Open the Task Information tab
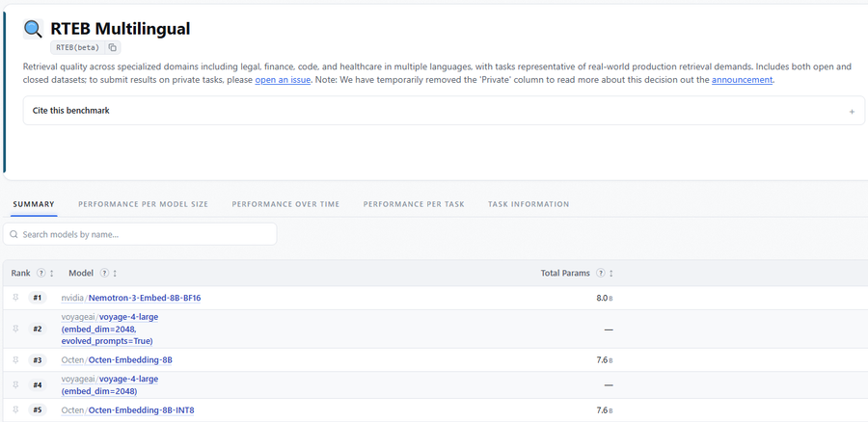The width and height of the screenshot is (868, 422). [529, 204]
